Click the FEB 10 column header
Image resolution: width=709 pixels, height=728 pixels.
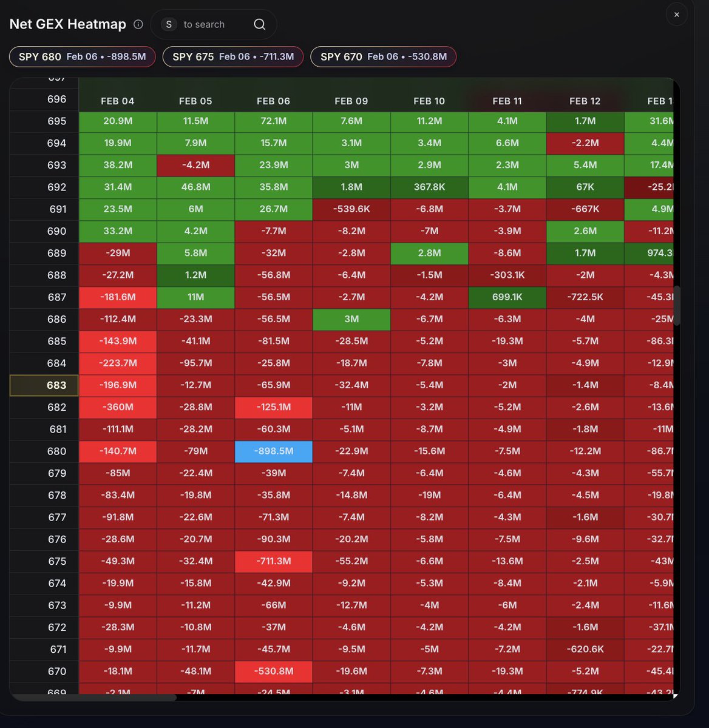click(429, 101)
